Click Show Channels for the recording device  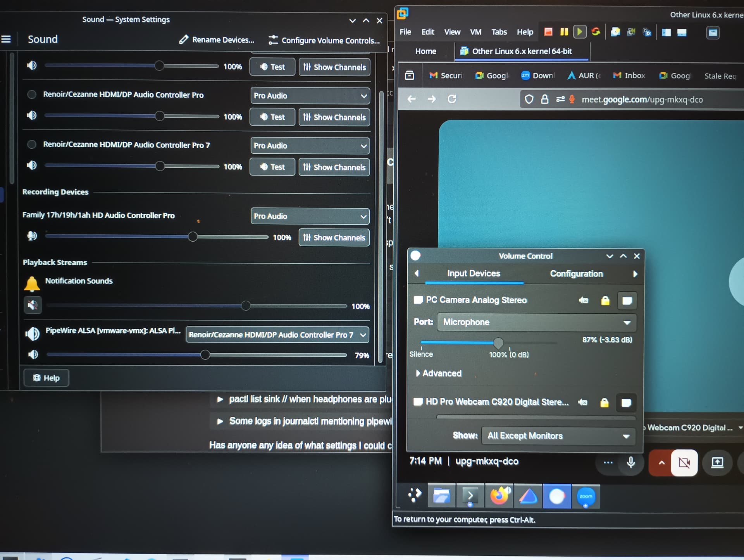click(334, 238)
